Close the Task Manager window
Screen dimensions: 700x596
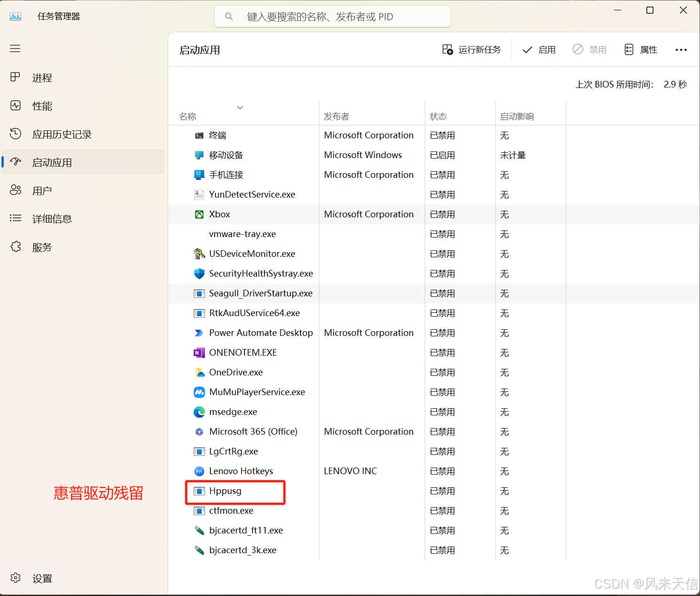pyautogui.click(x=683, y=10)
